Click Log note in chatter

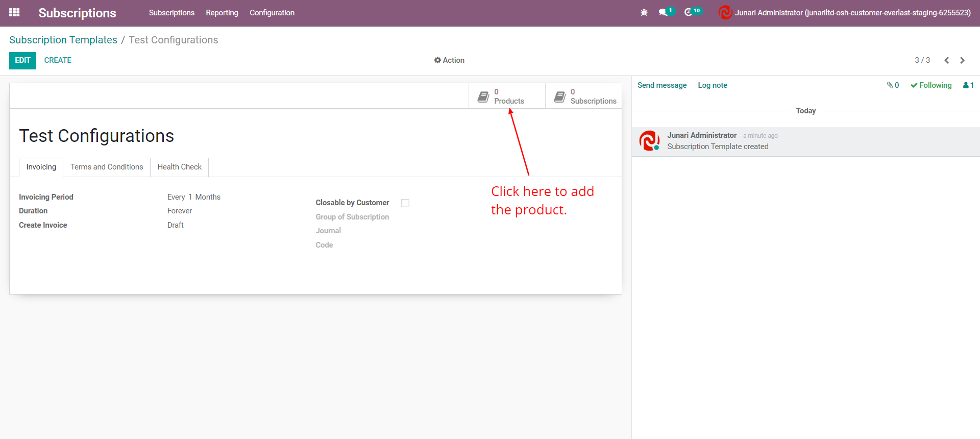click(x=712, y=85)
